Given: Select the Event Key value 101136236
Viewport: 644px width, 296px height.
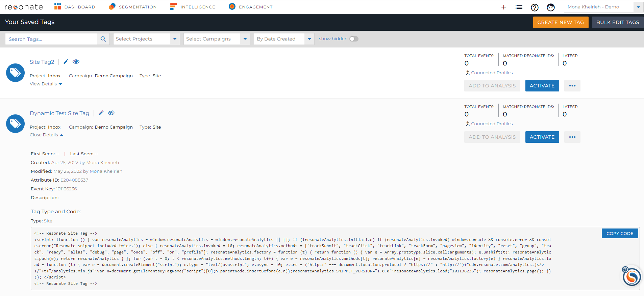Looking at the screenshot, I should [67, 189].
